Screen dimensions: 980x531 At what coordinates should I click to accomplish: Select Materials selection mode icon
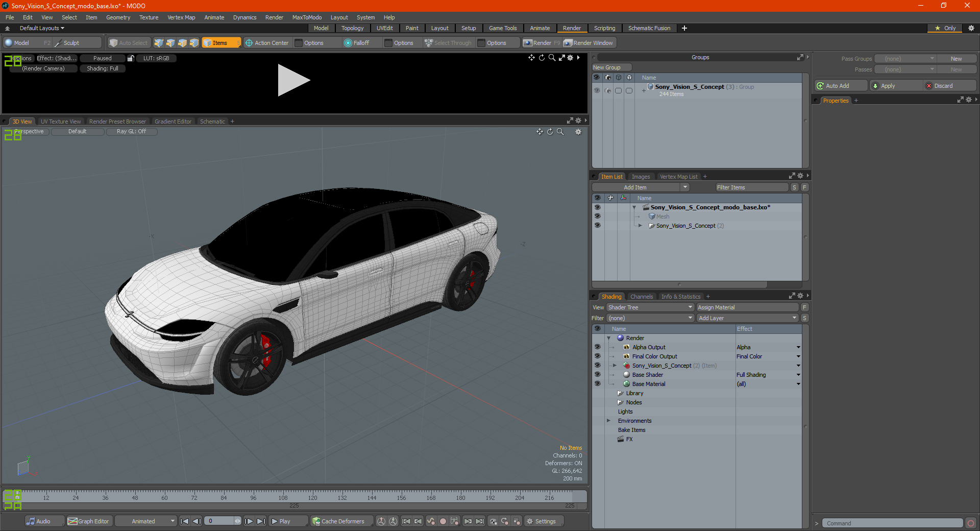point(194,43)
